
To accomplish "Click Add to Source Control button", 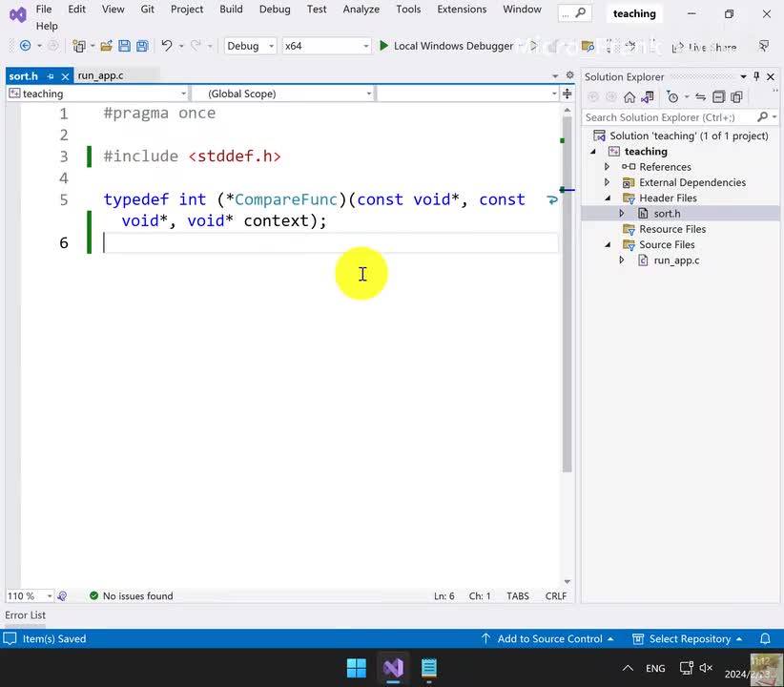I will [x=547, y=639].
